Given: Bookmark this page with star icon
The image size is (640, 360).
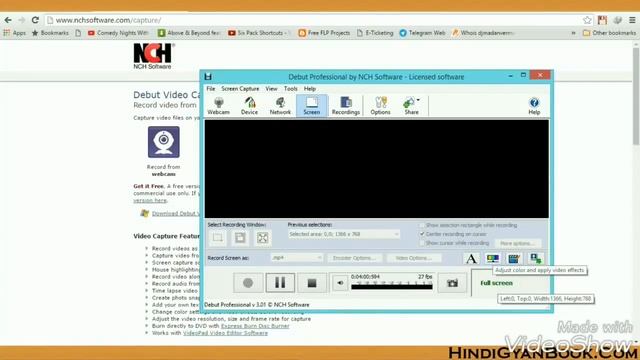Looking at the screenshot, I should click(x=587, y=20).
